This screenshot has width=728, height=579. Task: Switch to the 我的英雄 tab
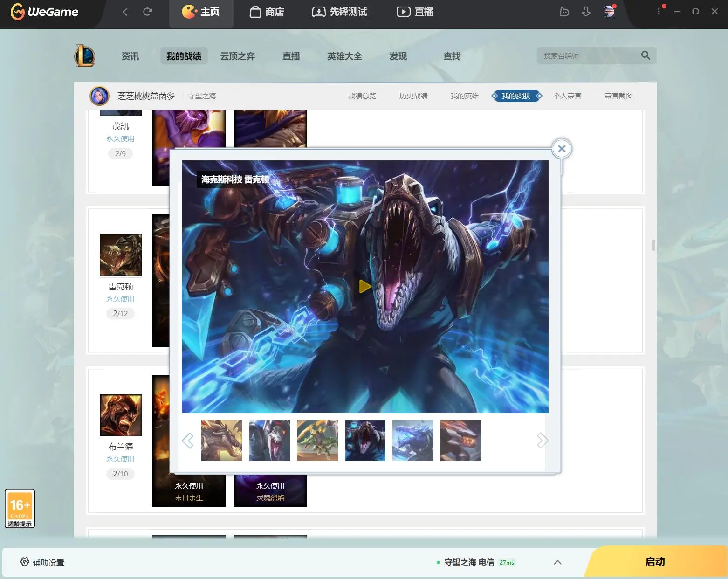tap(465, 96)
